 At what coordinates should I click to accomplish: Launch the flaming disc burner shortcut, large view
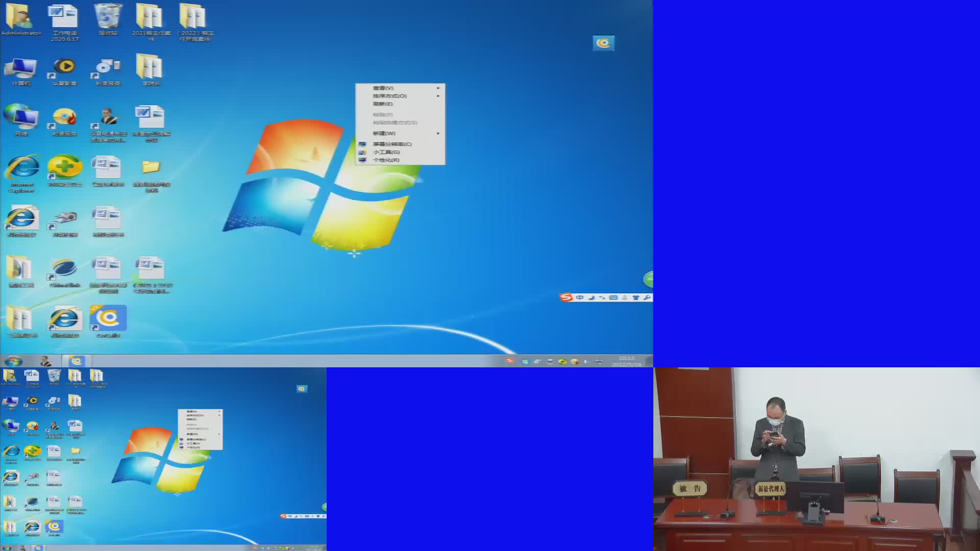pyautogui.click(x=64, y=121)
